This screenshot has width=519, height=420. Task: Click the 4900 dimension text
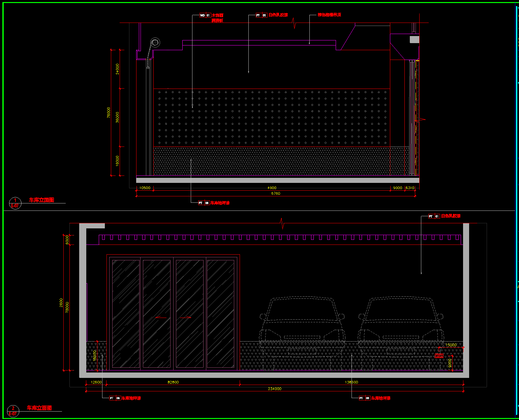click(x=272, y=188)
